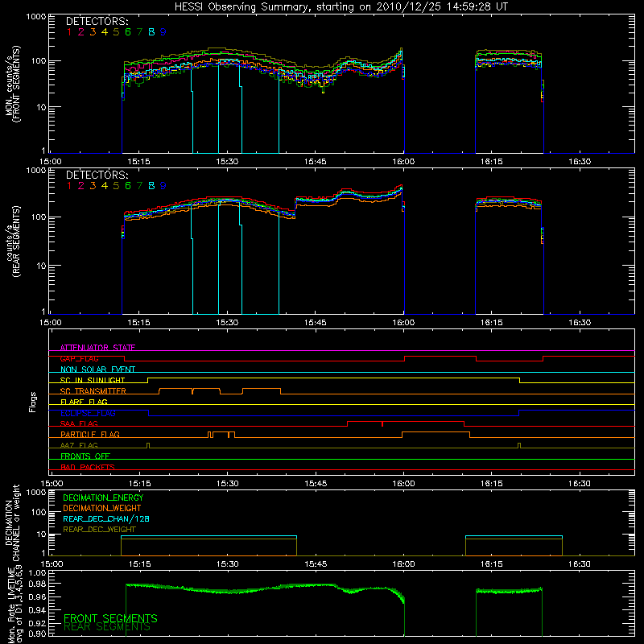This screenshot has height=644, width=644.
Task: Click the ECLIPSE_FLAG label
Action: [88, 413]
